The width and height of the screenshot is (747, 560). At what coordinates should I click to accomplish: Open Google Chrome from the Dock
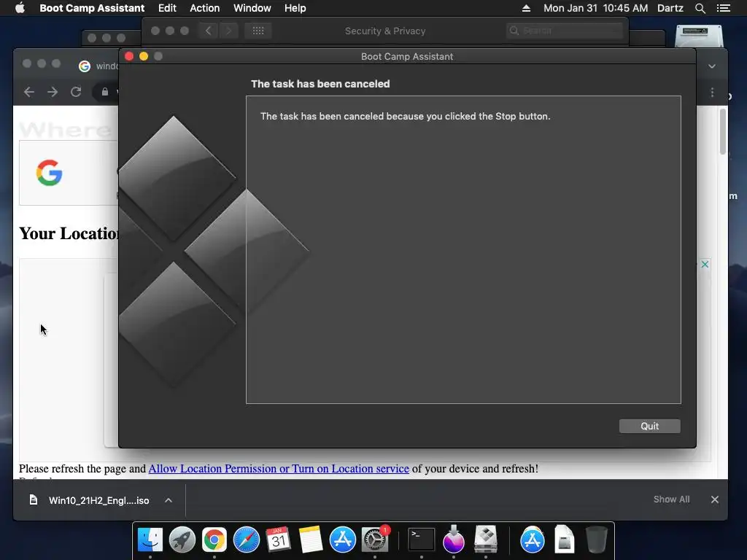pos(214,540)
